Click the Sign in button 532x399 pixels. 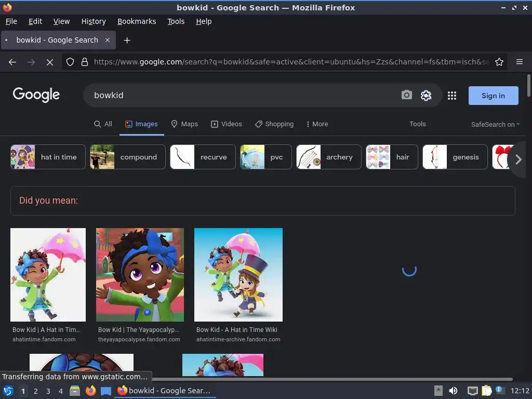pos(493,96)
